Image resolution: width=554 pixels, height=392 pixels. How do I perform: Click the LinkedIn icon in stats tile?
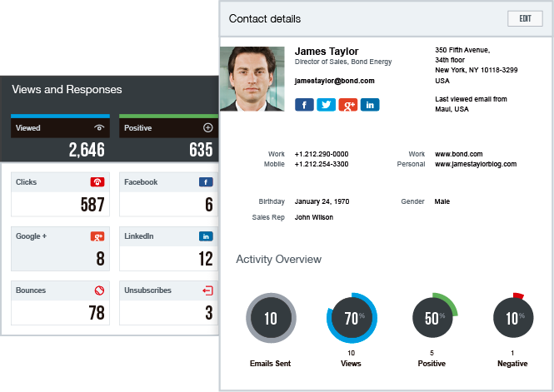(x=206, y=236)
